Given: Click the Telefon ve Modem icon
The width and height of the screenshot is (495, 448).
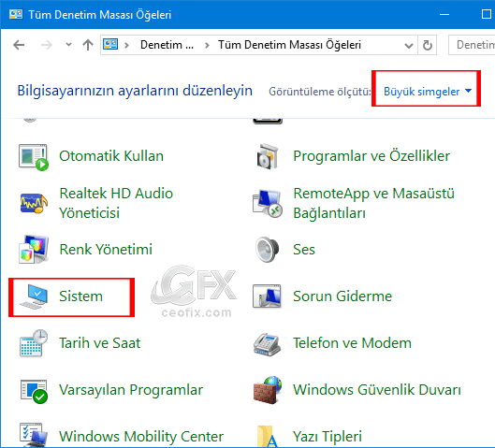Looking at the screenshot, I should [x=267, y=344].
